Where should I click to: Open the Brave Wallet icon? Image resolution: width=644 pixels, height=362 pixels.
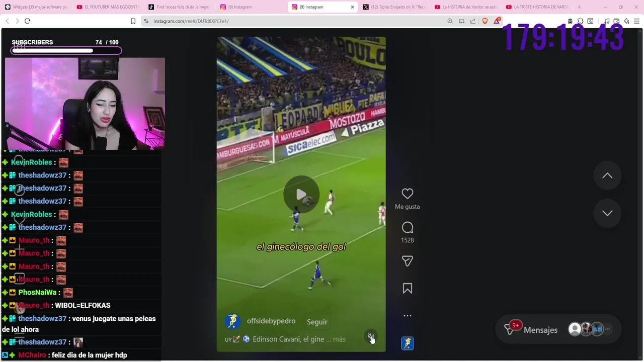616,21
